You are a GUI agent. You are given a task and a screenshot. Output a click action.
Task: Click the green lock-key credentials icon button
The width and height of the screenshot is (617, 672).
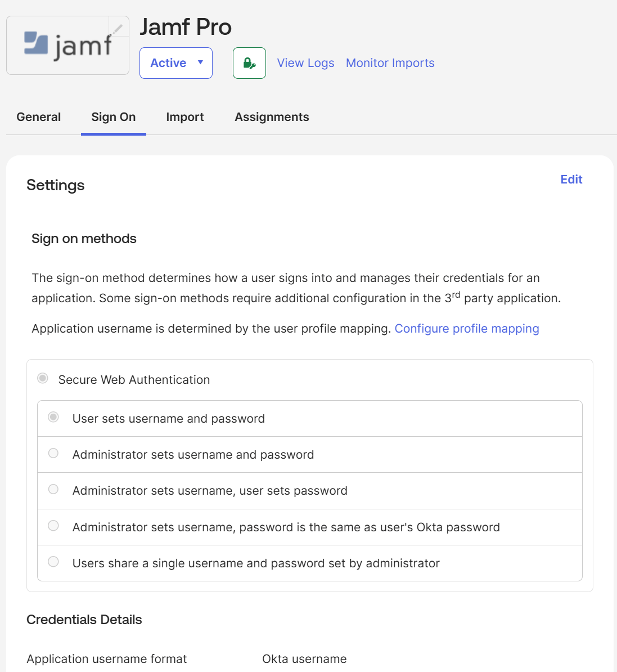coord(249,63)
